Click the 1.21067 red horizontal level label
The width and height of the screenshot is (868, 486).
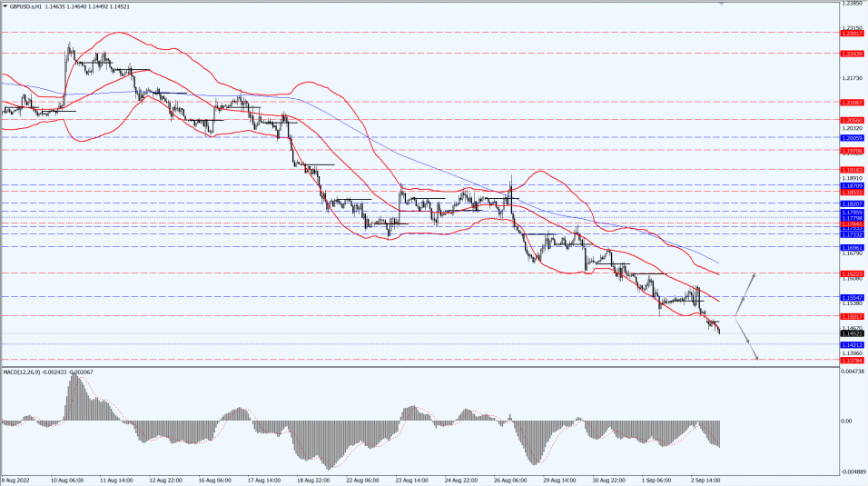point(852,103)
